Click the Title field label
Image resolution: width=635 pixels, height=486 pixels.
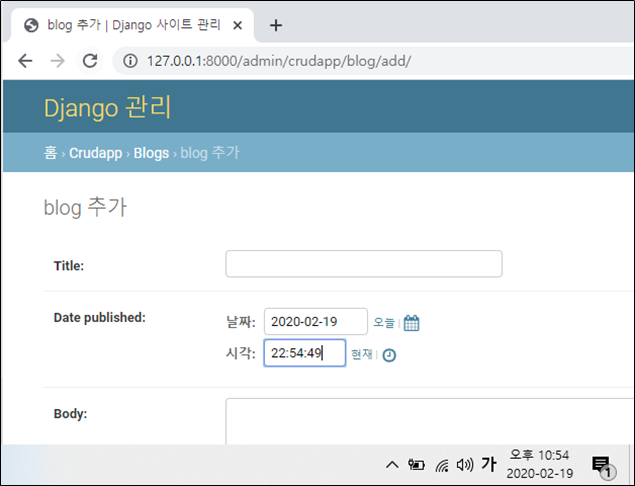[x=69, y=266]
